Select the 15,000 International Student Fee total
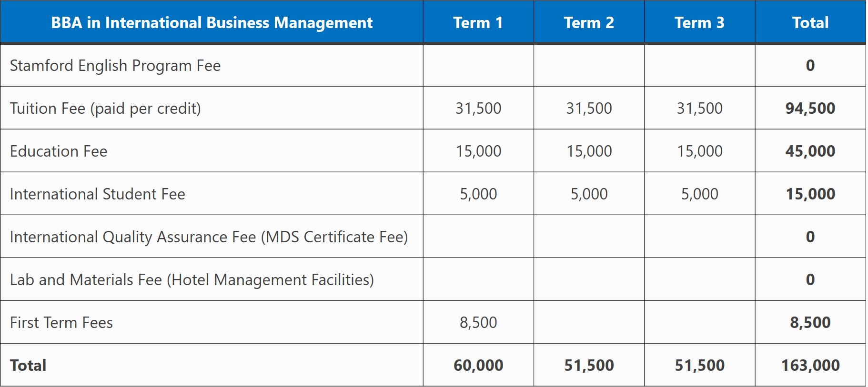Image resolution: width=868 pixels, height=387 pixels. click(x=810, y=194)
